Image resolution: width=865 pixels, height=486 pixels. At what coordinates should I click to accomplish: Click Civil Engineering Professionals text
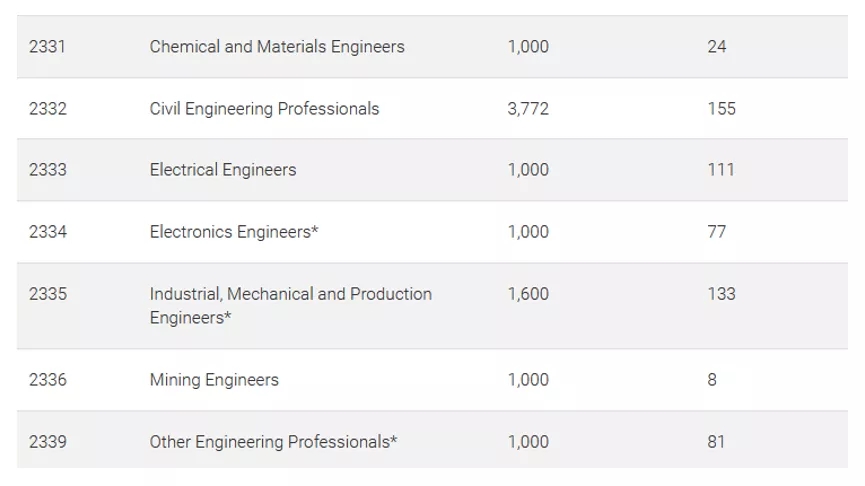pyautogui.click(x=264, y=109)
